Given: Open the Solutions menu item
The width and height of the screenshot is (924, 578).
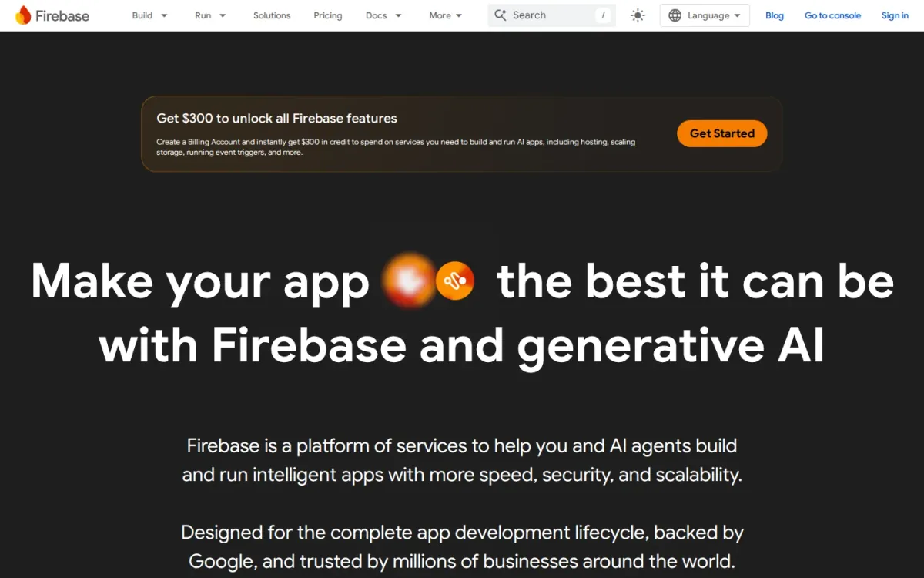Looking at the screenshot, I should 272,15.
